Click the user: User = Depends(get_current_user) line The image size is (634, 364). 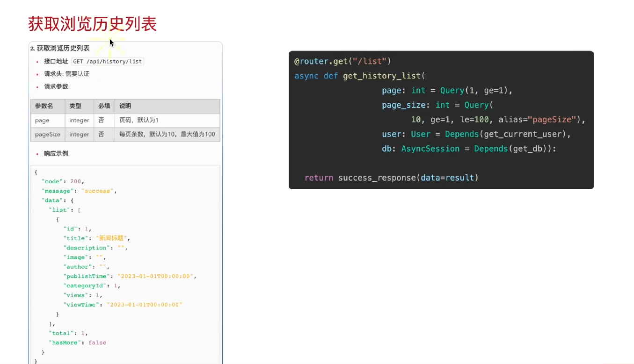(477, 134)
